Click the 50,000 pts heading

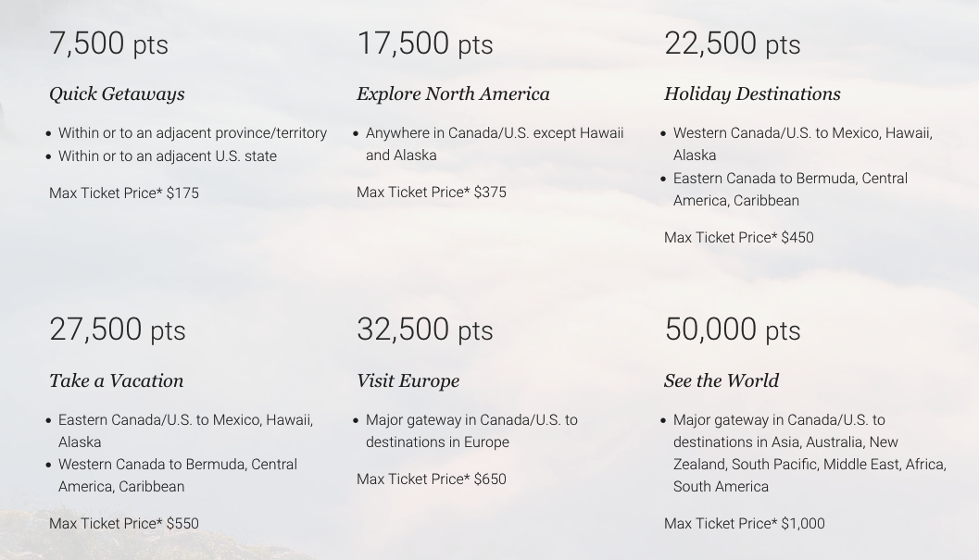tap(732, 330)
